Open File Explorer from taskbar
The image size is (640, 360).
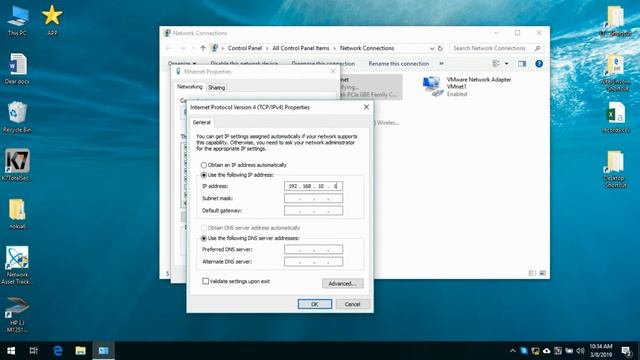tap(80, 351)
